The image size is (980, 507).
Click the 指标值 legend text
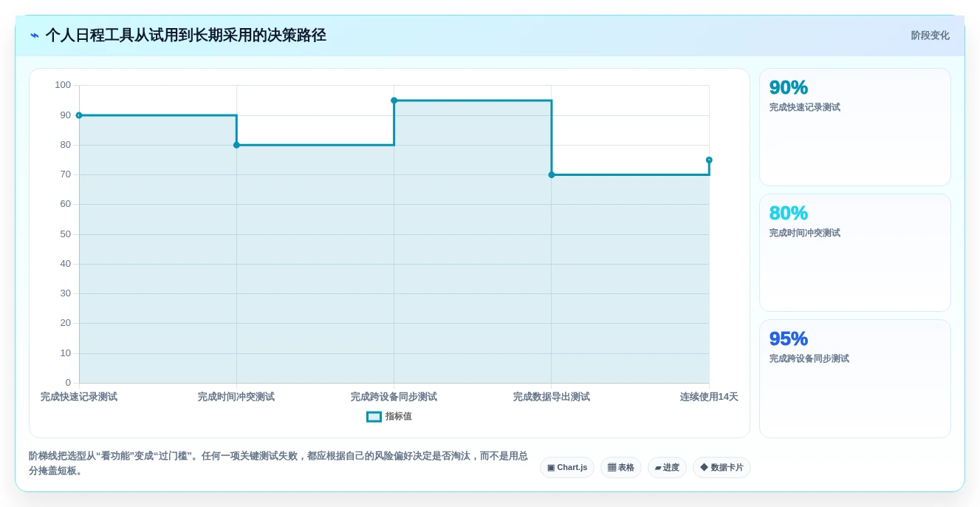399,417
